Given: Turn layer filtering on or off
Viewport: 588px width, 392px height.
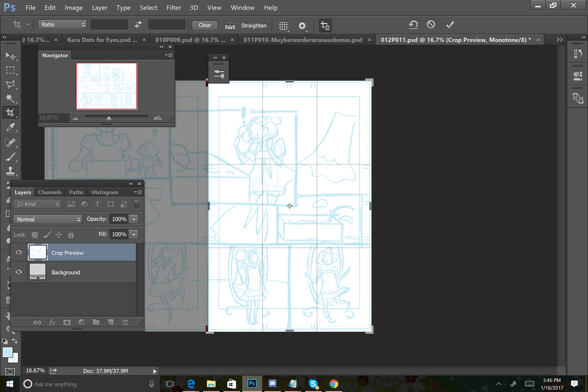Looking at the screenshot, I should [x=136, y=204].
